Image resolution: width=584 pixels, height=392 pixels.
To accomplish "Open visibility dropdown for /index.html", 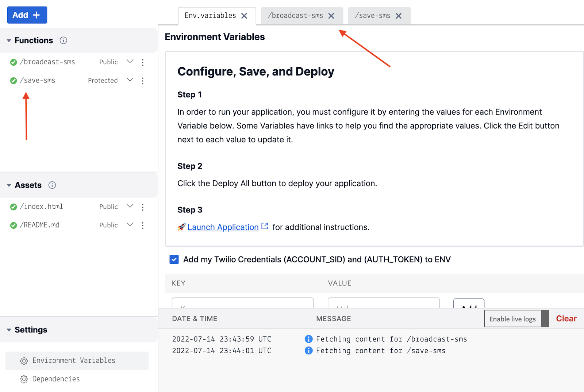I will point(130,206).
